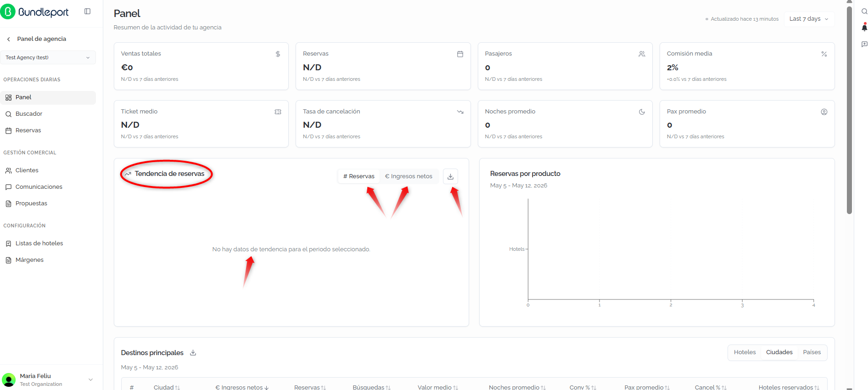Show Países in Destinos principales
The height and width of the screenshot is (390, 868).
pyautogui.click(x=812, y=352)
